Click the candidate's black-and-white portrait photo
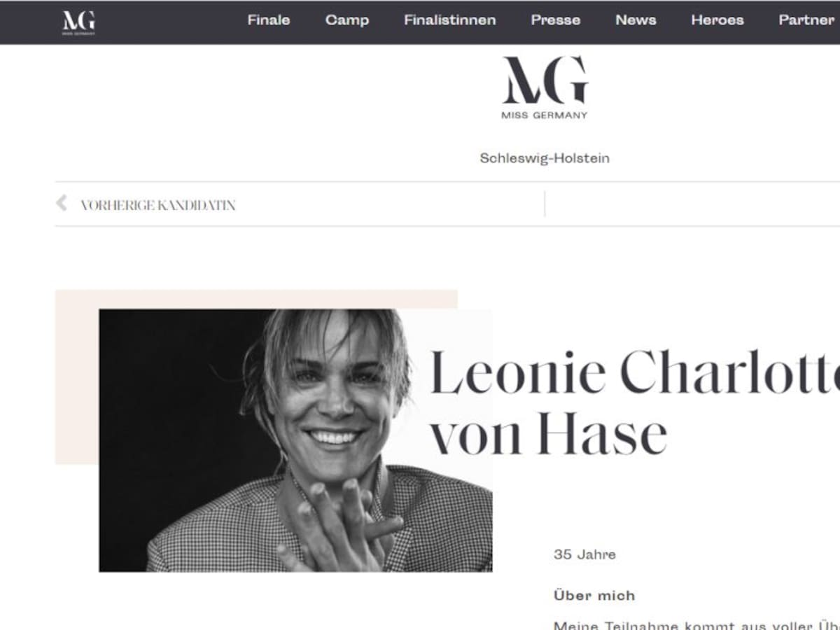 coord(295,440)
